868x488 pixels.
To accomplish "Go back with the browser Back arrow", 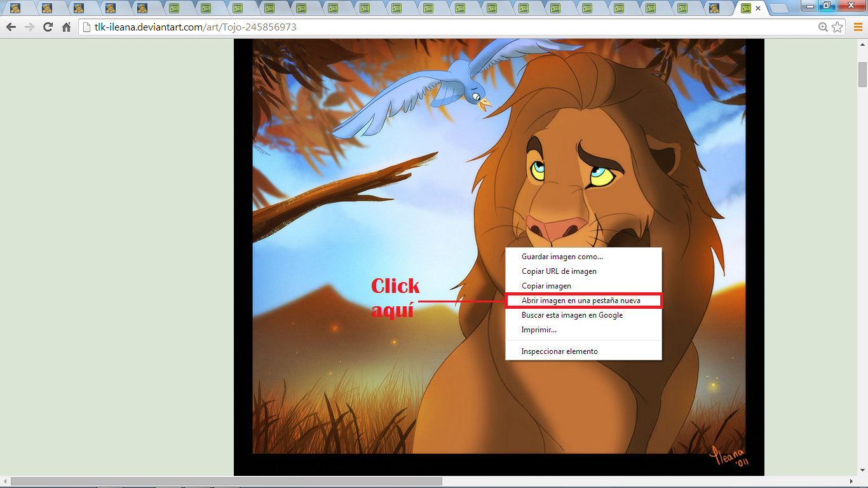I will click(x=11, y=27).
